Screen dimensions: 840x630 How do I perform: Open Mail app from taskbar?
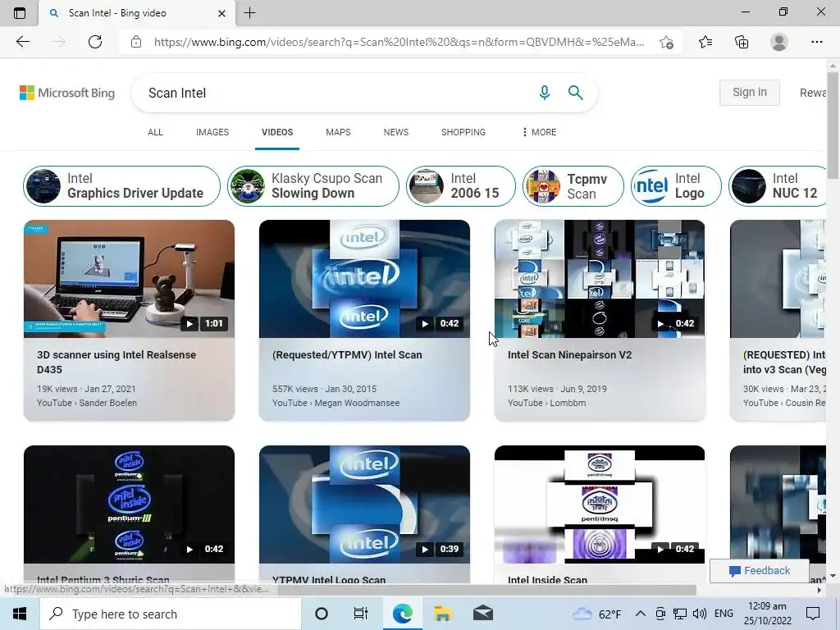tap(483, 613)
